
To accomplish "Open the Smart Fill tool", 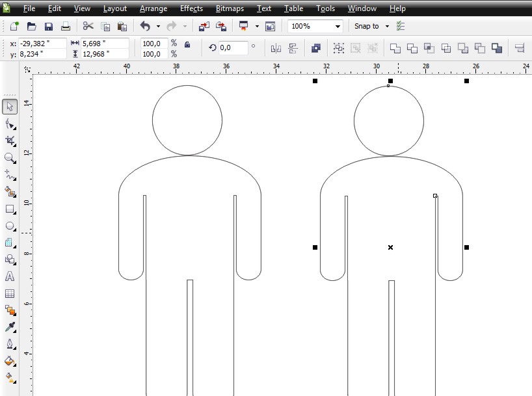I will click(x=9, y=191).
